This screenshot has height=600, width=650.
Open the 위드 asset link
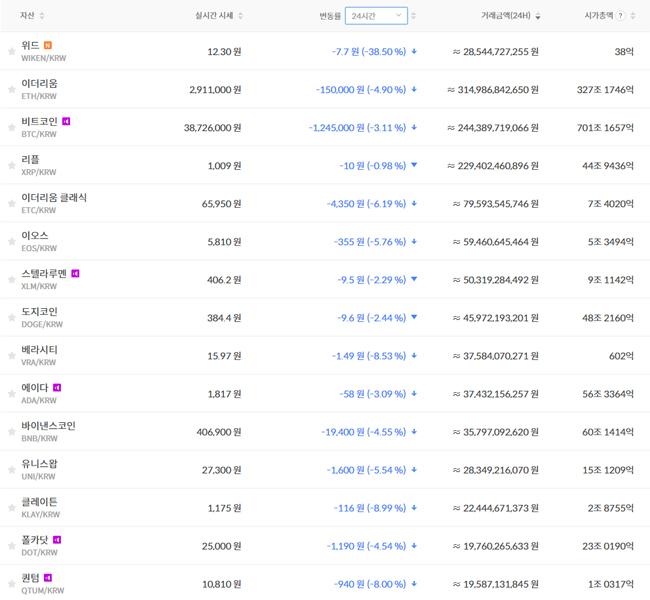pos(31,45)
